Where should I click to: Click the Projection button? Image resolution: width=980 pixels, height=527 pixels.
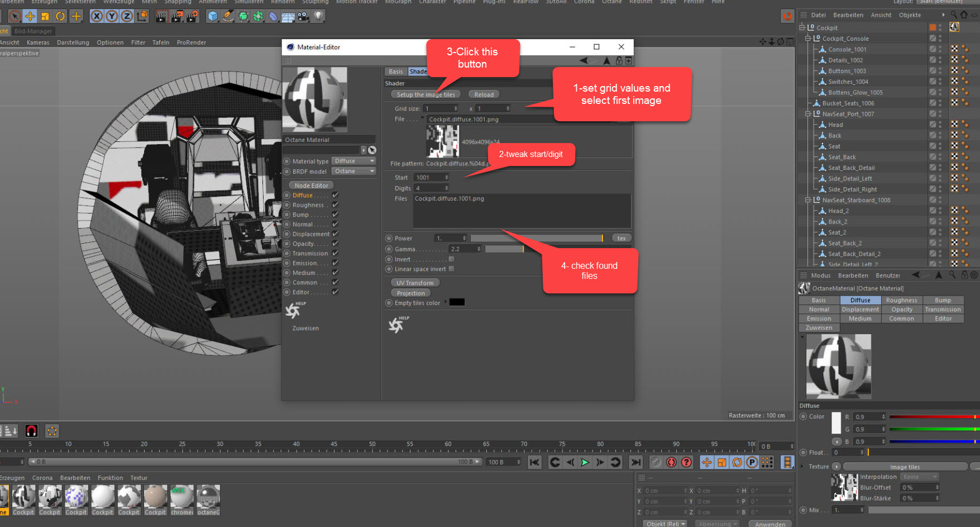pyautogui.click(x=411, y=293)
